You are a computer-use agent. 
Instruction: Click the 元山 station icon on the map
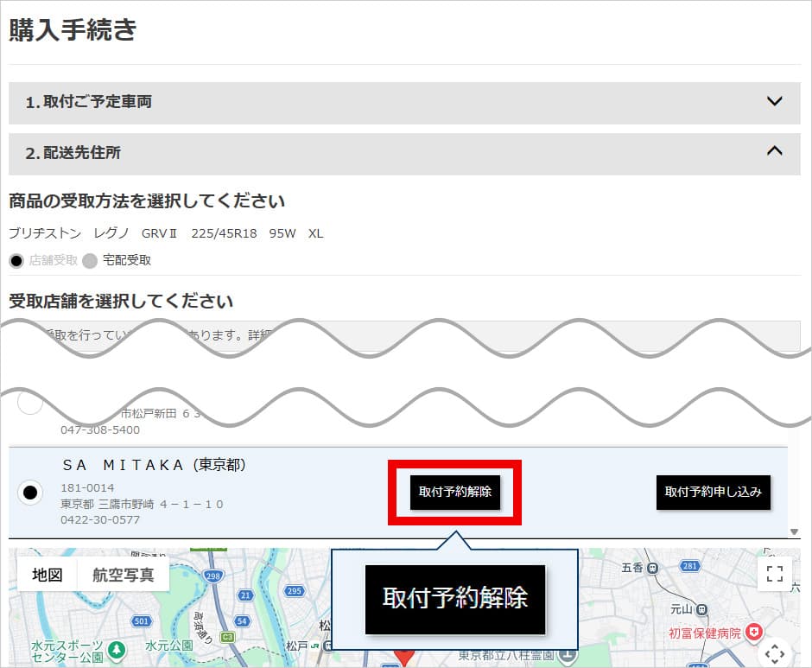pyautogui.click(x=701, y=609)
